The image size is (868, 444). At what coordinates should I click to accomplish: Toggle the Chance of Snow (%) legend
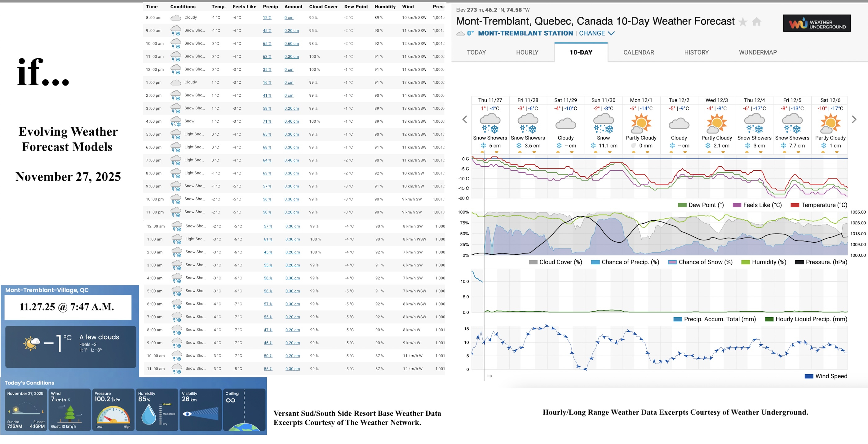(700, 262)
